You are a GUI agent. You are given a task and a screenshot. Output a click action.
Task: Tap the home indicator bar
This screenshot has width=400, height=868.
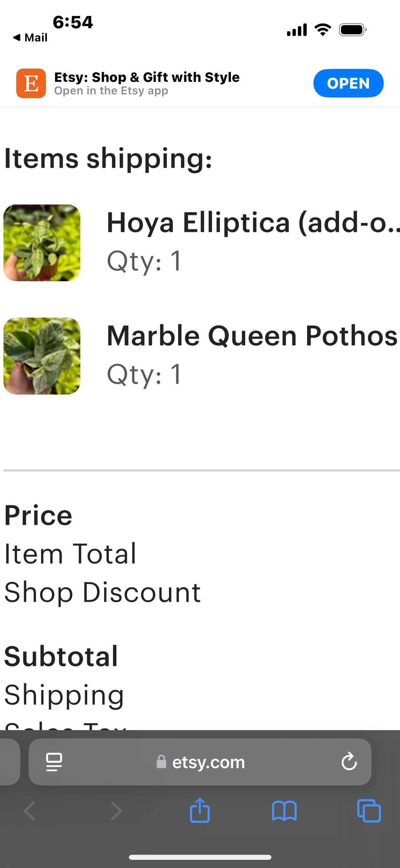point(200,857)
